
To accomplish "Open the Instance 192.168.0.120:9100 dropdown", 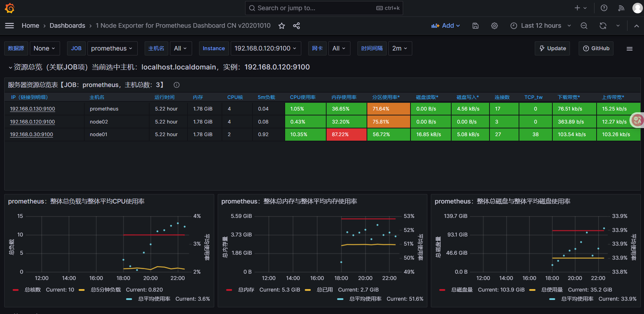I will coord(265,48).
